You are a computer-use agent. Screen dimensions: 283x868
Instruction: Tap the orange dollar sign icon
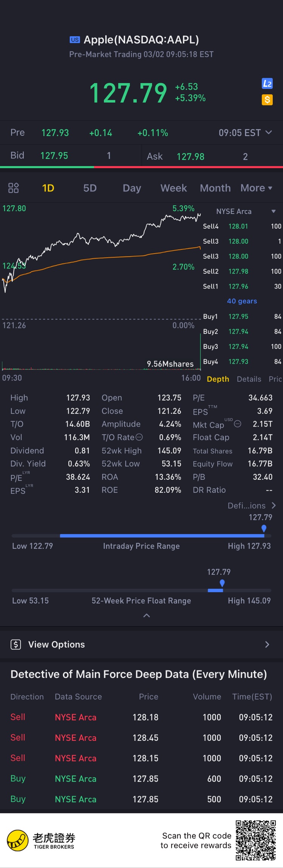[267, 100]
